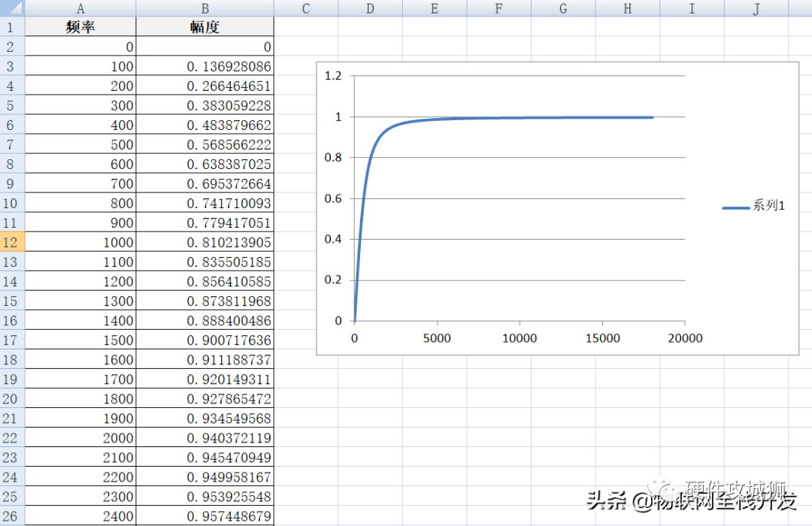Select cell containing 0.483879662
This screenshot has height=526, width=812.
tap(205, 125)
